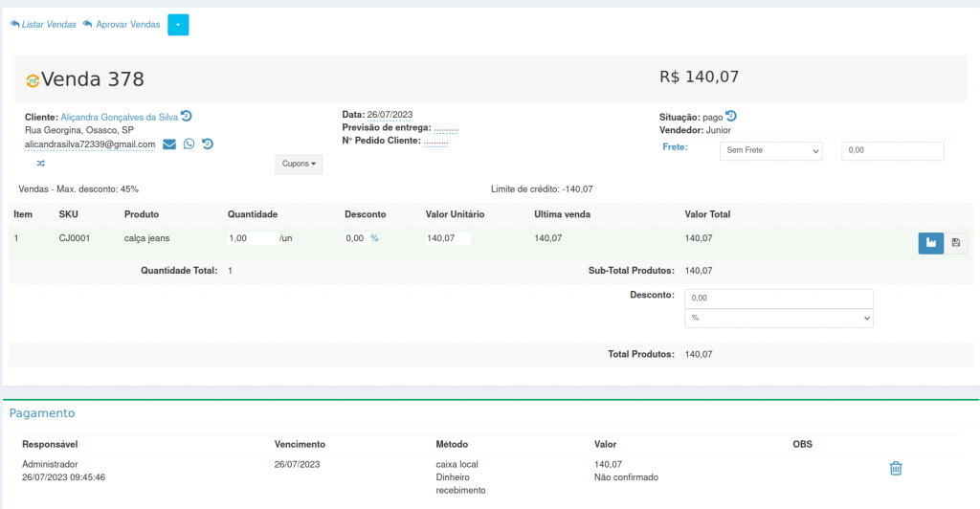
Task: Delete payment with the trash icon
Action: (x=896, y=468)
